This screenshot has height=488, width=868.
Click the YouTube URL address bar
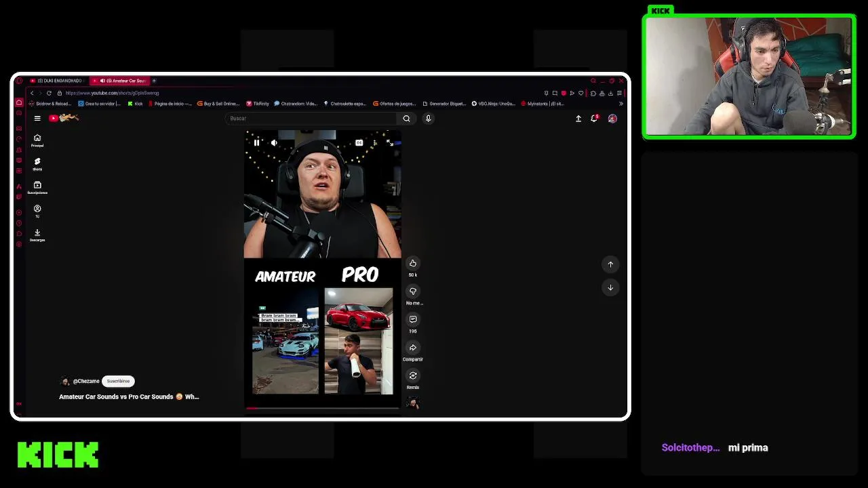pyautogui.click(x=112, y=93)
